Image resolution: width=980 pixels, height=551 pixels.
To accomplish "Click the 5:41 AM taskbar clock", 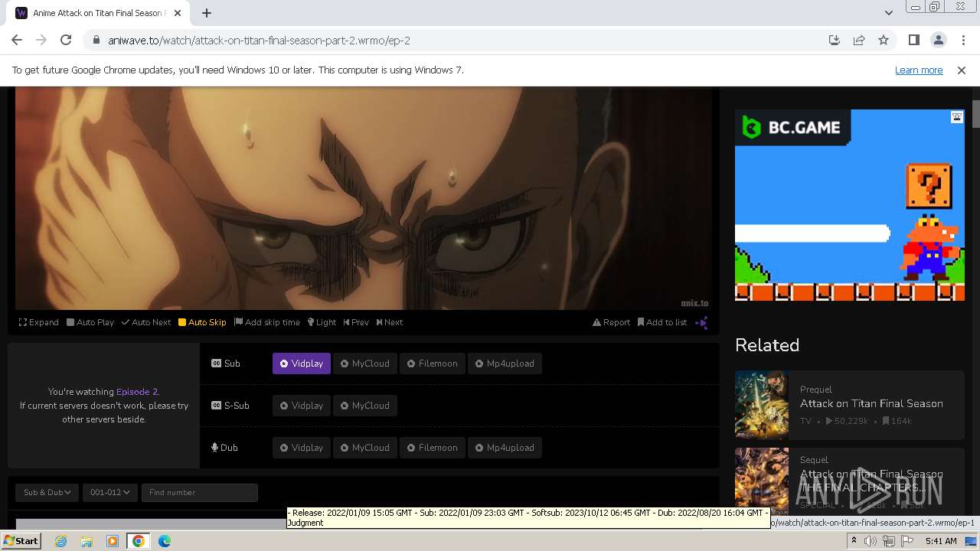I will 941,541.
